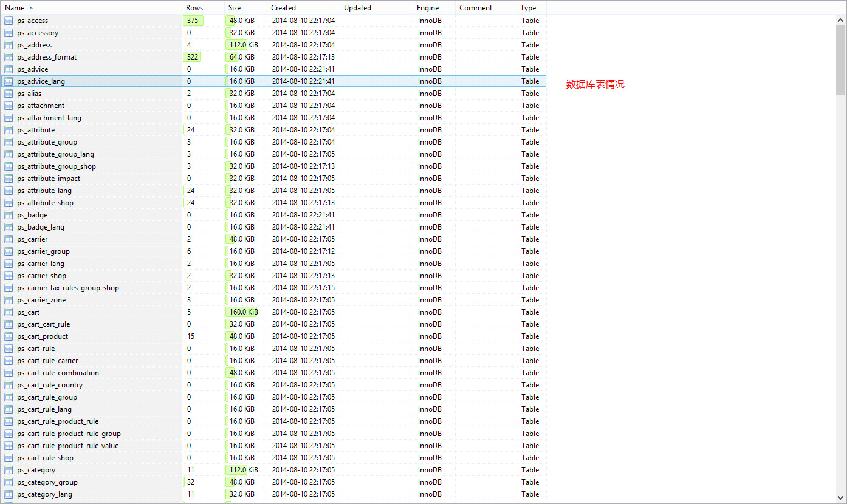The height and width of the screenshot is (504, 847).
Task: Click the vertical scrollbar thumb
Action: (x=841, y=61)
